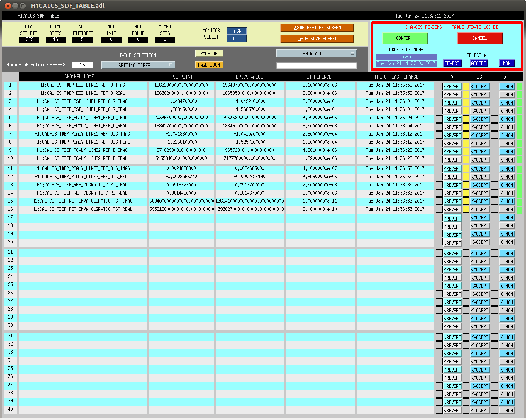Select MASK in the monitor select
The image size is (526, 420).
236,31
